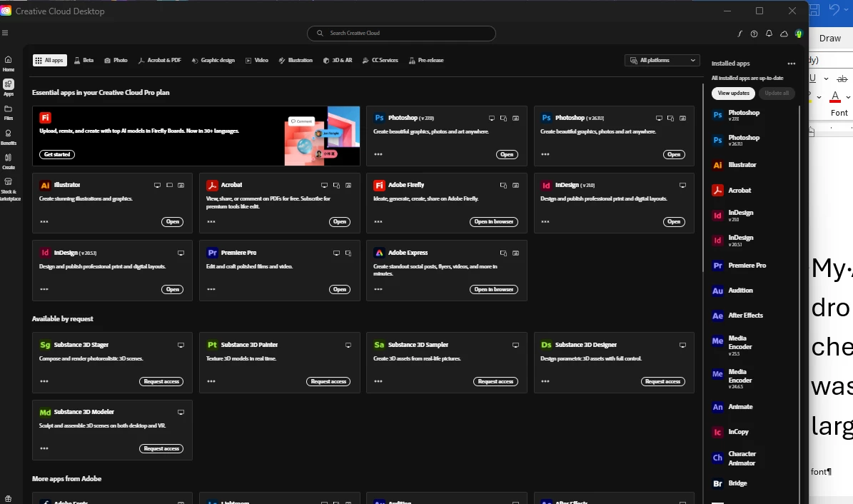
Task: Request access for Substance 3D Designer
Action: [662, 381]
